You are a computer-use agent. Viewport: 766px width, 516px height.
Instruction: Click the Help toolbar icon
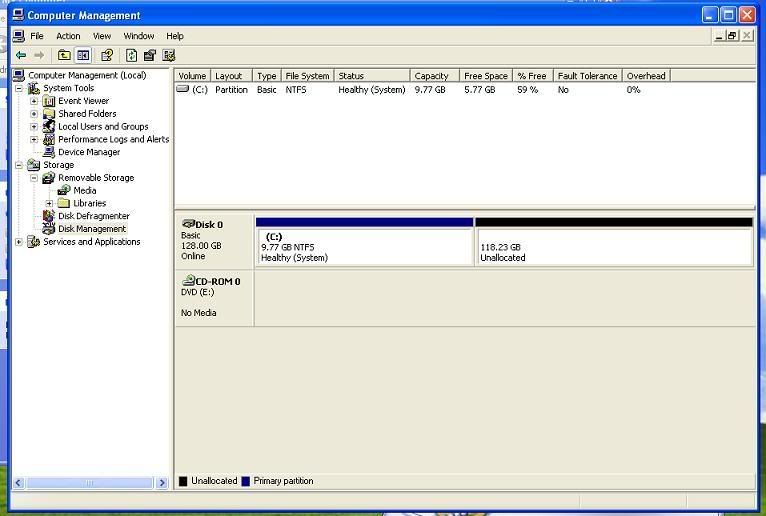click(x=107, y=56)
